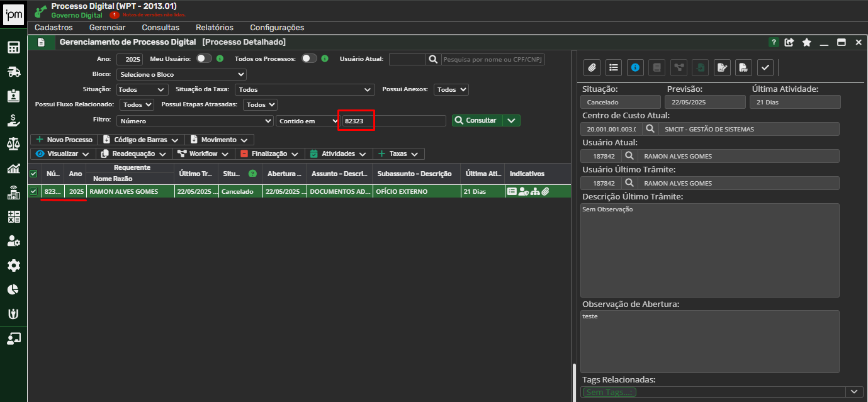This screenshot has height=402, width=868.
Task: Click the share/export window icon
Action: pyautogui.click(x=789, y=42)
